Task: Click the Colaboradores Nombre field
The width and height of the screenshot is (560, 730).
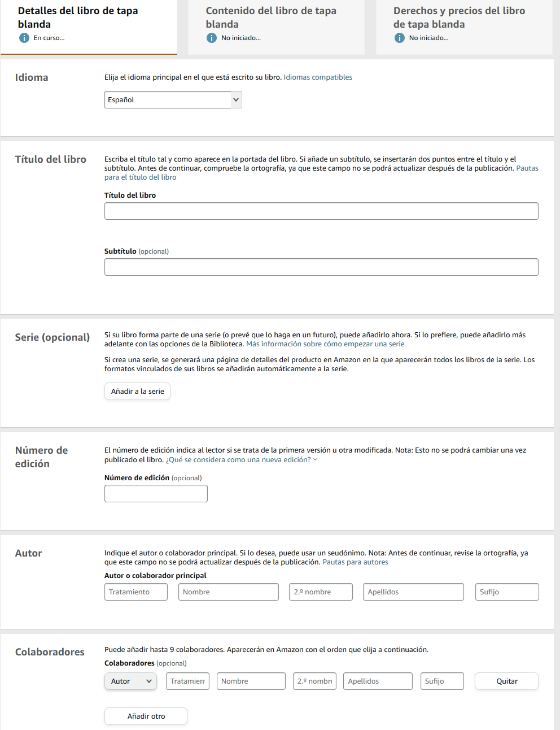Action: 251,681
